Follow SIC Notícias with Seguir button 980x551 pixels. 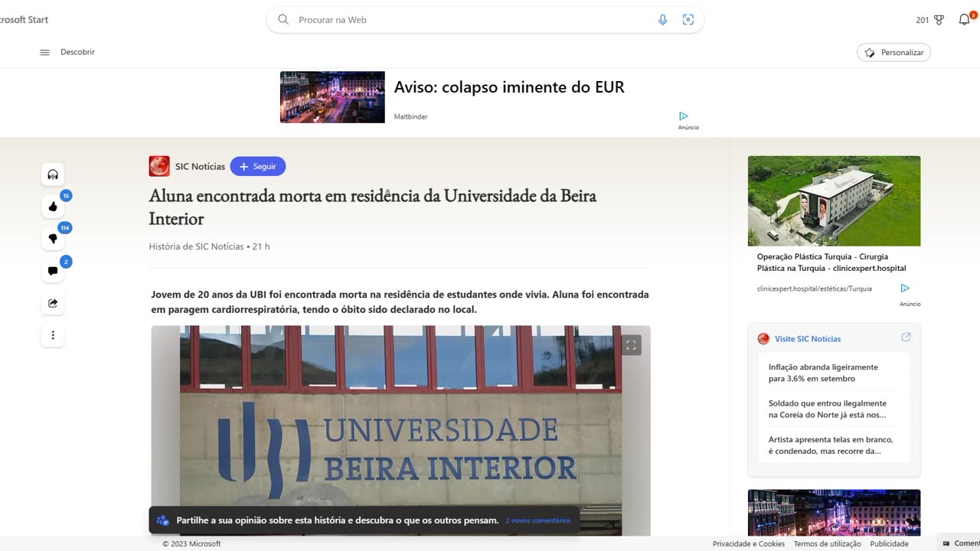point(258,166)
